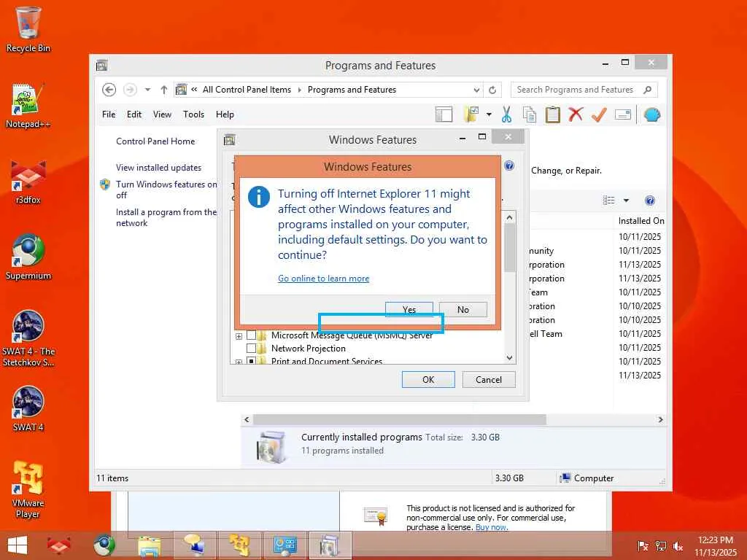Click the features list scroll-up arrow
The height and width of the screenshot is (560, 747).
pos(509,217)
